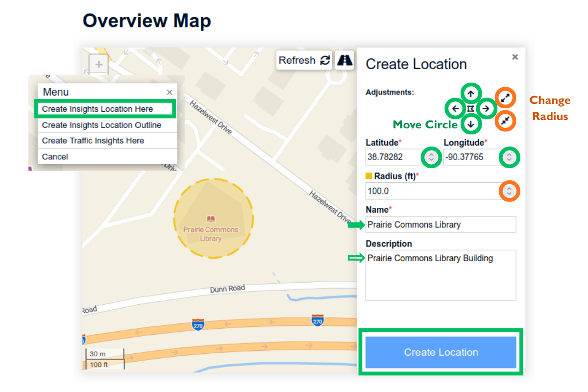Click the Name field showing Prairie Commons Library
588x392 pixels.
[441, 224]
